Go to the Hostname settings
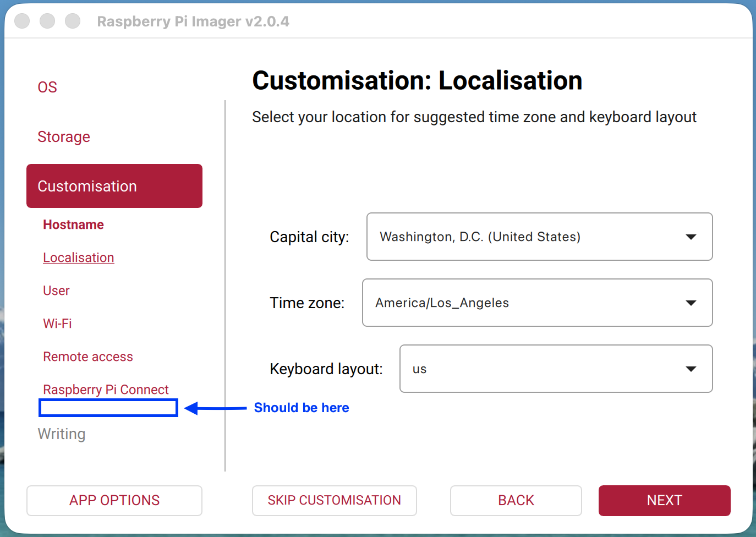756x537 pixels. (x=73, y=224)
